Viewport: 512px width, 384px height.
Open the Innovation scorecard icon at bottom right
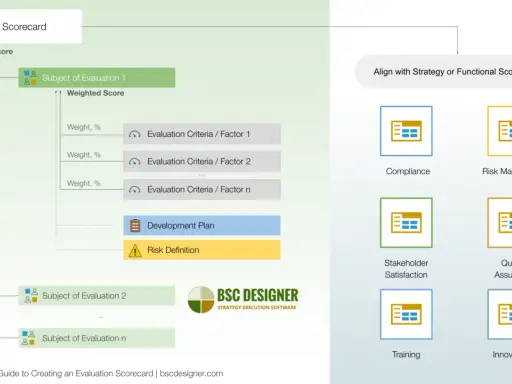pos(500,314)
